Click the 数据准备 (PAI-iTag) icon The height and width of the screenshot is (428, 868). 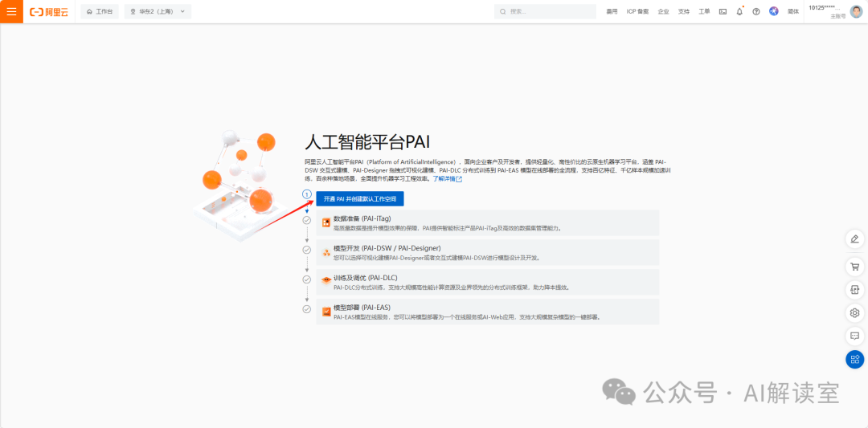(326, 223)
